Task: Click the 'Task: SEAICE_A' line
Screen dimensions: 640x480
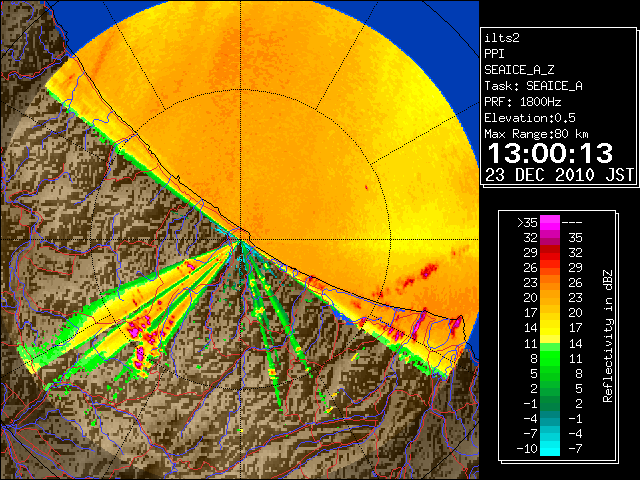Action: [x=533, y=86]
